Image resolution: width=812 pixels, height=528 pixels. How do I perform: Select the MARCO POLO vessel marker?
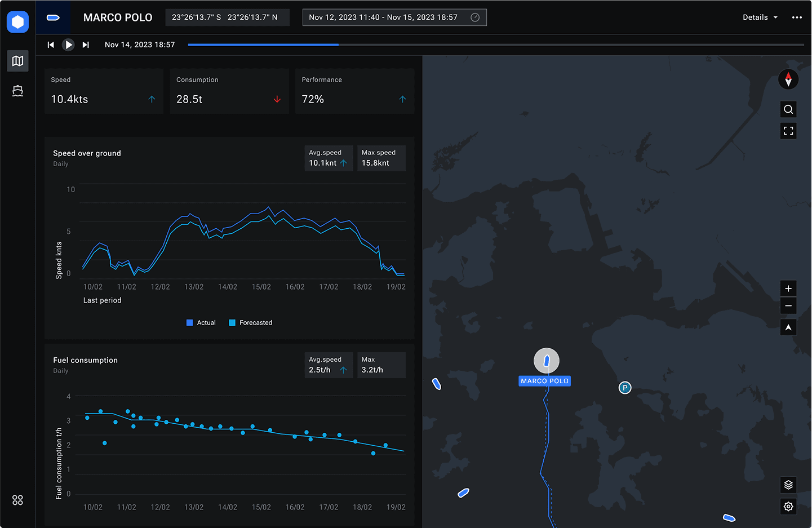tap(546, 361)
